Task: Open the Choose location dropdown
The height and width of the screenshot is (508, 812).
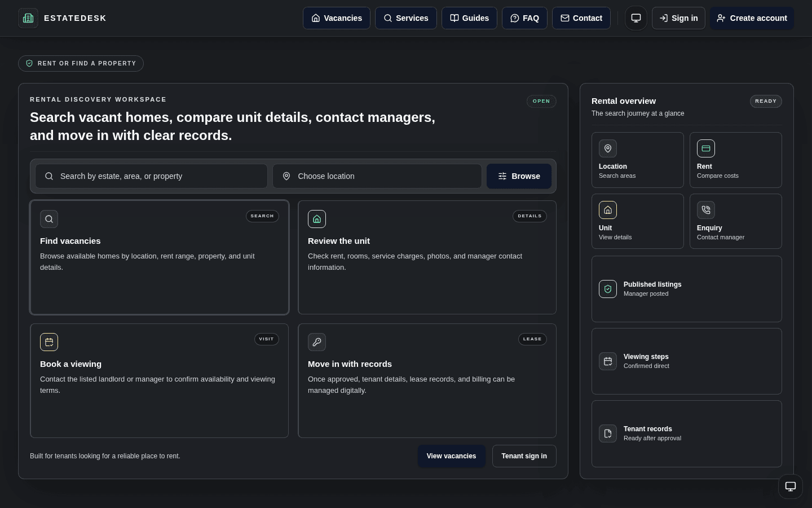Action: click(377, 176)
